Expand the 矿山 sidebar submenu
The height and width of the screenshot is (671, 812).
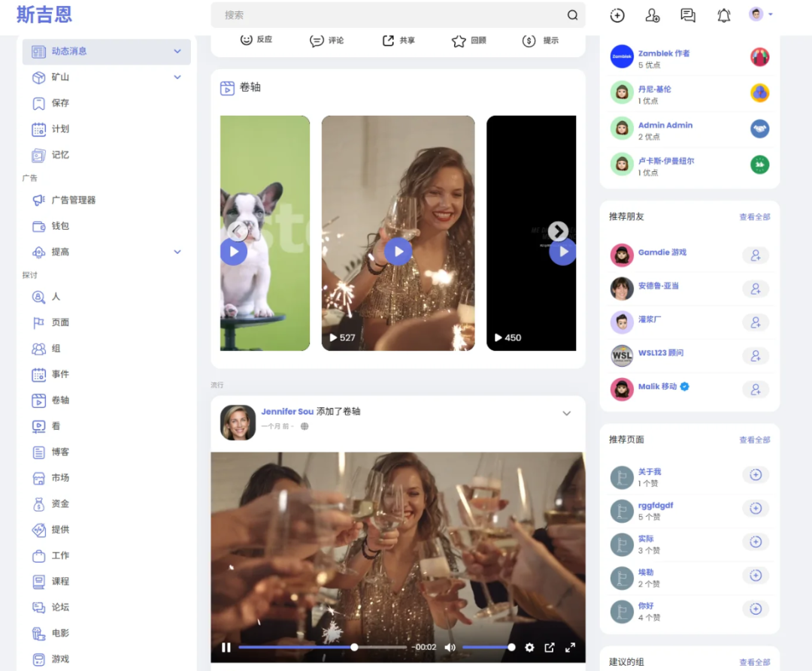coord(177,77)
